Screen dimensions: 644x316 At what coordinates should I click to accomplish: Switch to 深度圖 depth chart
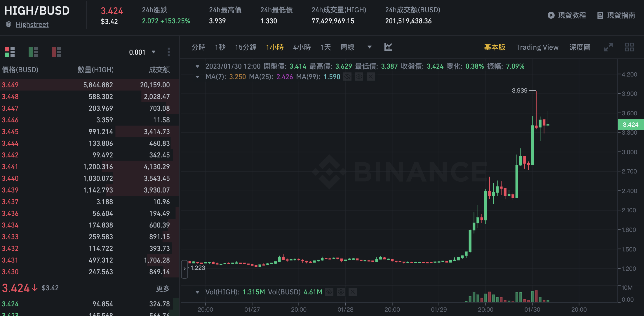tap(580, 47)
